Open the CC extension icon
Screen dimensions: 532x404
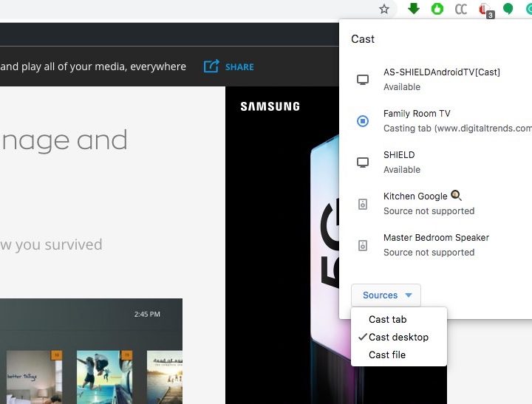tap(461, 9)
